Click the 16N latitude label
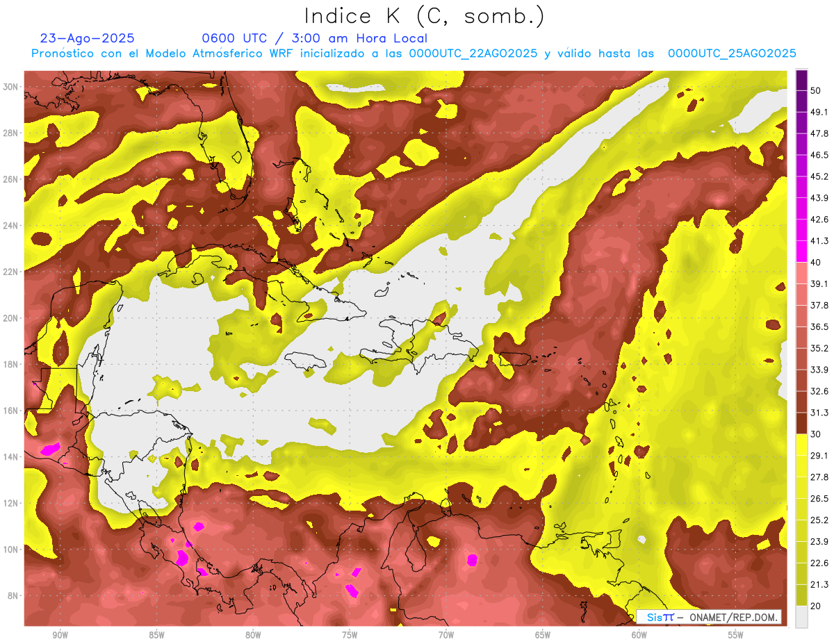The height and width of the screenshot is (644, 834). point(10,411)
